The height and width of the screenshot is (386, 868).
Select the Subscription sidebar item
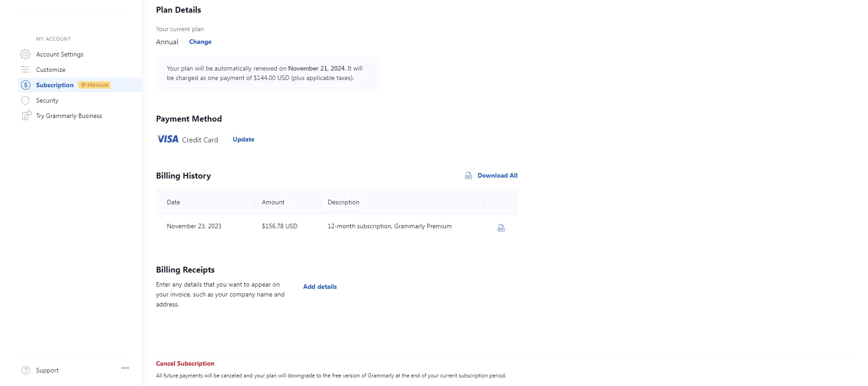(x=55, y=85)
